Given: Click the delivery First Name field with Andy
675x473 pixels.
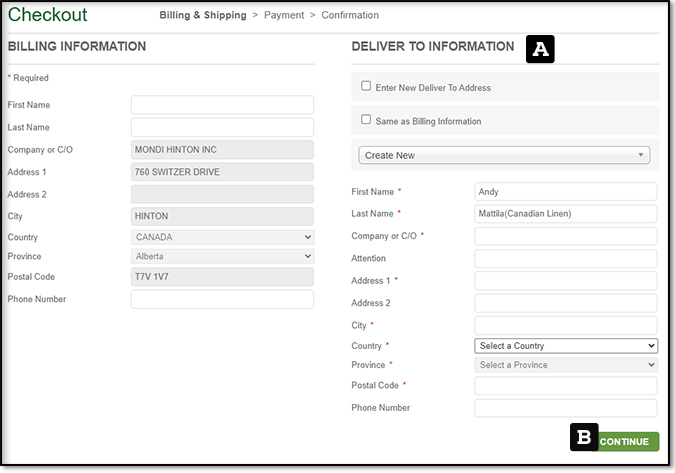Looking at the screenshot, I should pos(565,191).
